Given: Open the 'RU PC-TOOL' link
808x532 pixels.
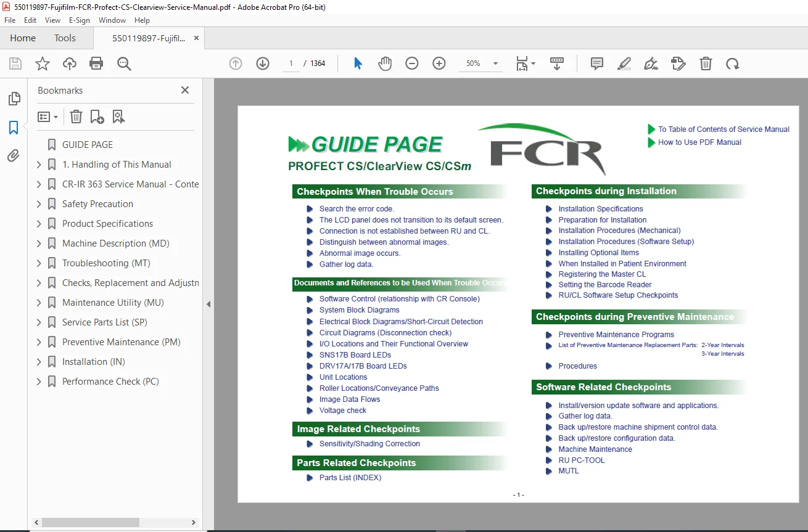Looking at the screenshot, I should point(582,460).
